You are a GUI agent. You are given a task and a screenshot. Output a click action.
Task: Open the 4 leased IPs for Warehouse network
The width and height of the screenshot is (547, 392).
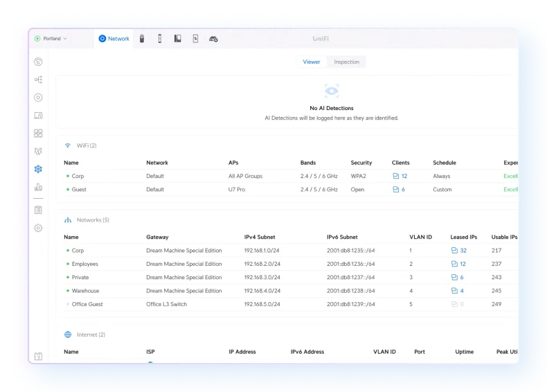(458, 290)
